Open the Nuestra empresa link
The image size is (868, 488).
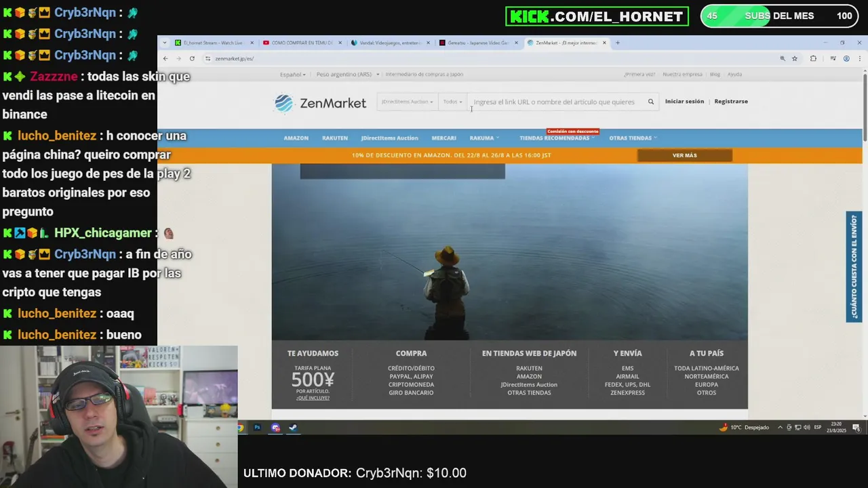[682, 75]
